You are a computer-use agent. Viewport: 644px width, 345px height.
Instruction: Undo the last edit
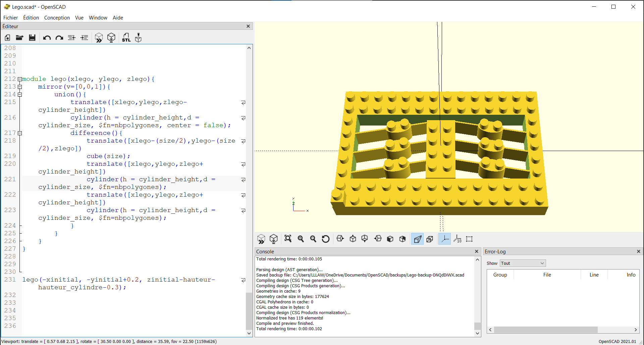point(47,38)
